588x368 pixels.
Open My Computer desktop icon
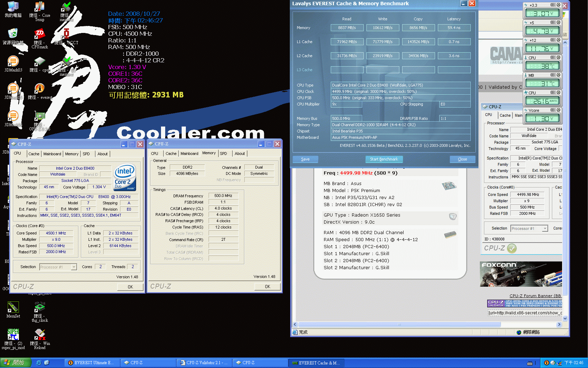[13, 9]
